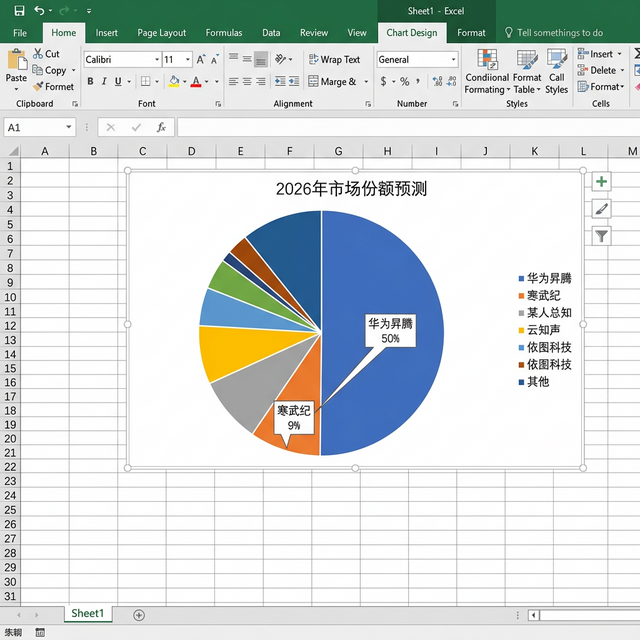Click the Accounting dollar format button
640x640 pixels.
pos(383,81)
